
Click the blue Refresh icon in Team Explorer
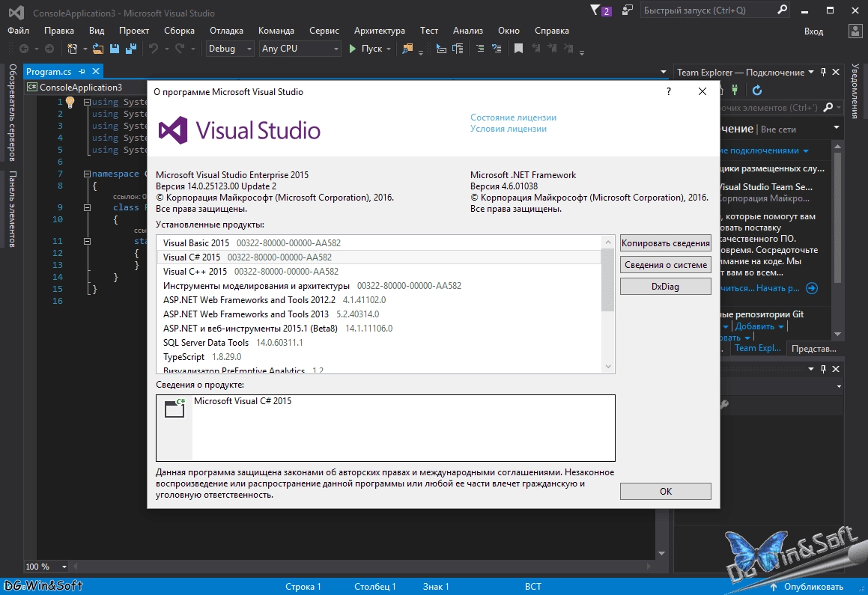(757, 90)
